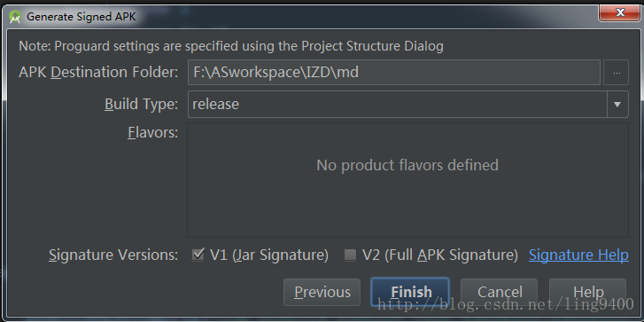Open Help from the bottom buttons
This screenshot has height=322, width=644.
coord(587,292)
